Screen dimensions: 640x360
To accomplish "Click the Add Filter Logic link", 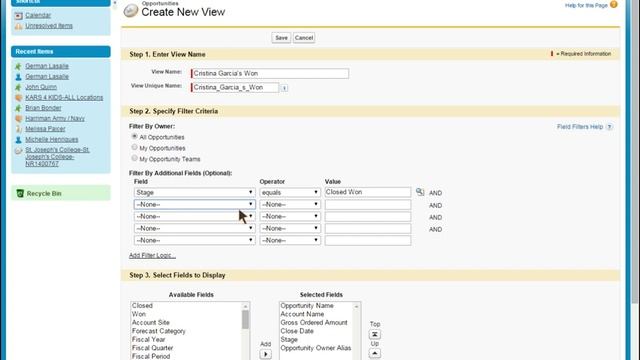I will (x=152, y=256).
